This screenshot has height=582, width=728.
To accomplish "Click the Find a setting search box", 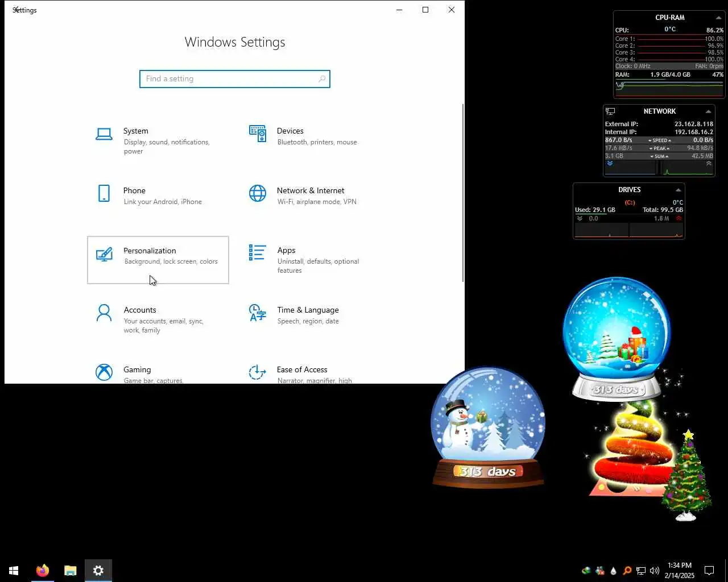I will coord(235,79).
